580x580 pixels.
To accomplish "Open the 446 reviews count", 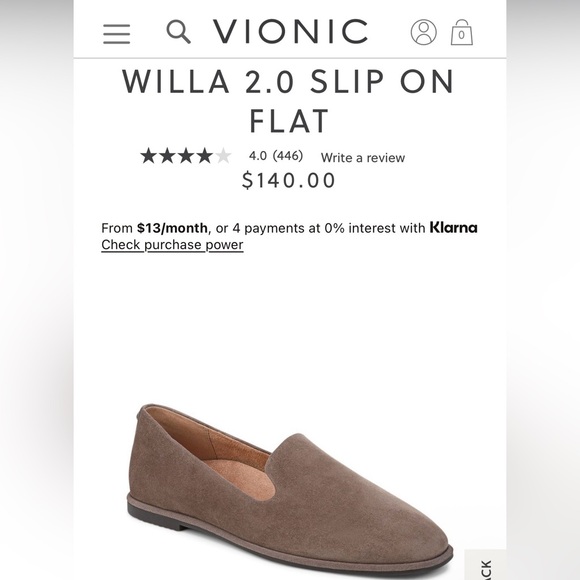I will [x=288, y=156].
